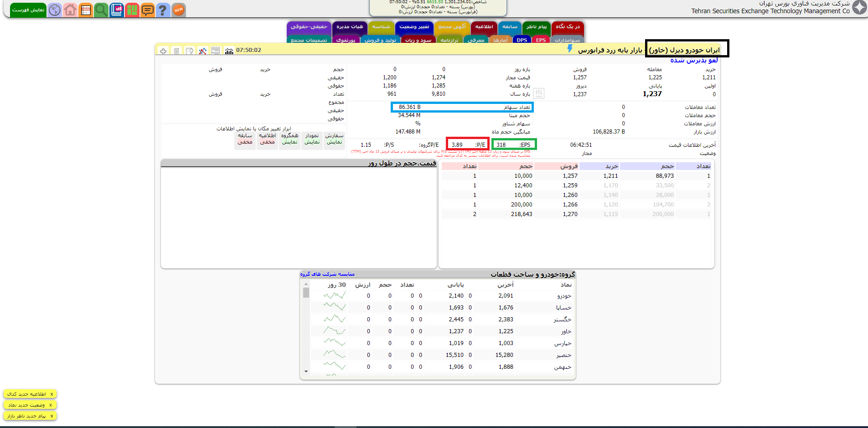Image resolution: width=868 pixels, height=428 pixels.
Task: Select the خبهمن row in group table
Action: (x=442, y=367)
